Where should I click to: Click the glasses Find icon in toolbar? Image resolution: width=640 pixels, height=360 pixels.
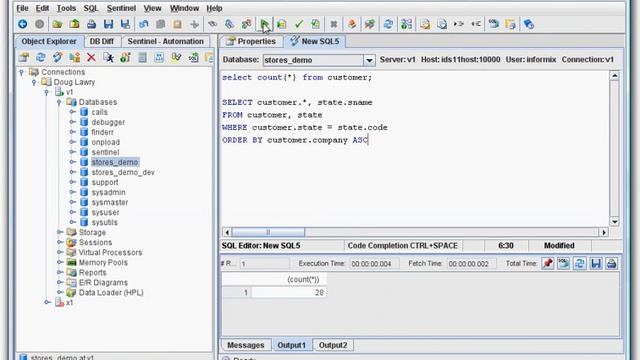pos(212,24)
